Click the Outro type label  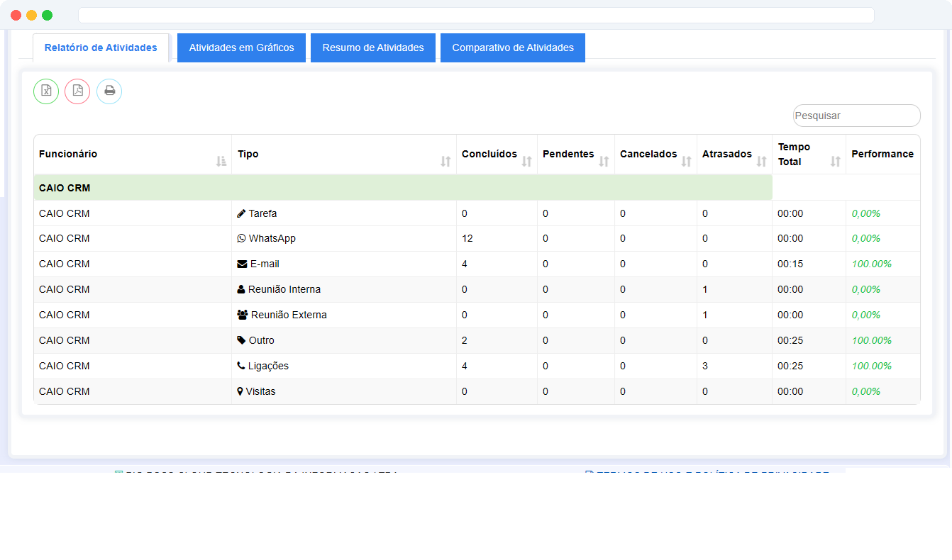coord(262,341)
